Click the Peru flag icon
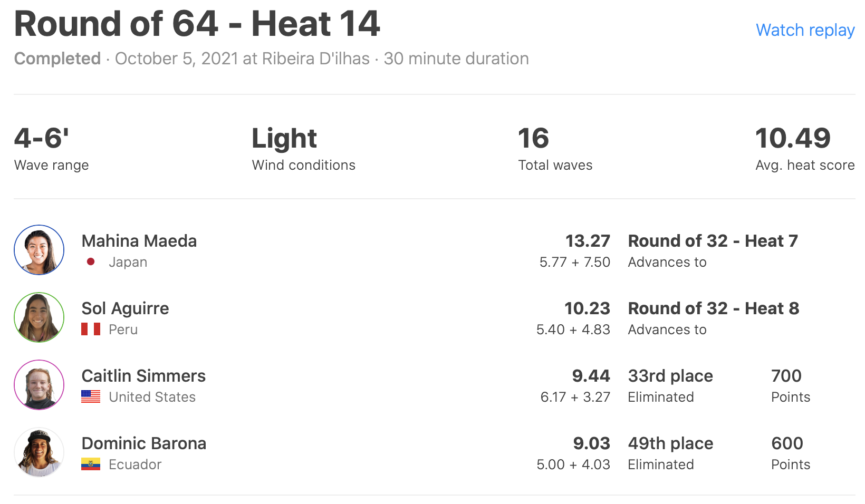Screen dimensions: 865x504 tap(91, 329)
